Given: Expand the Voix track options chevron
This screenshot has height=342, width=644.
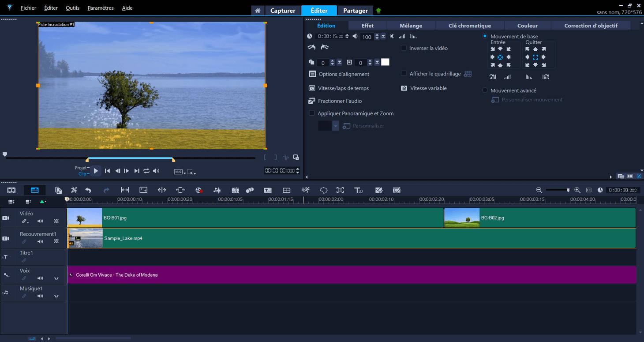Looking at the screenshot, I should click(56, 278).
